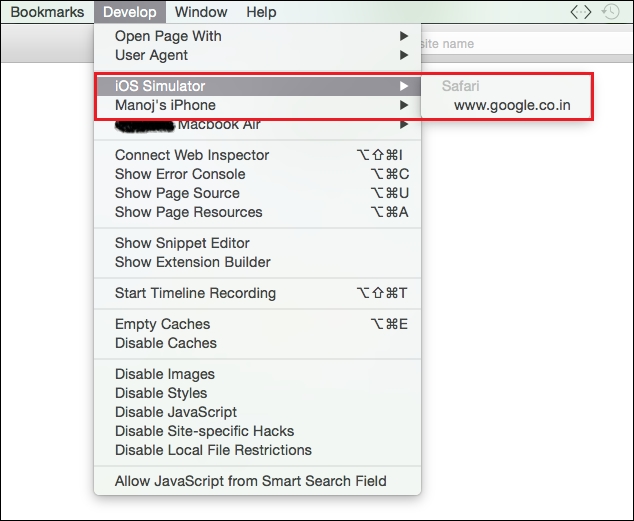634x521 pixels.
Task: Choose Show Page Resources
Action: 257,212
